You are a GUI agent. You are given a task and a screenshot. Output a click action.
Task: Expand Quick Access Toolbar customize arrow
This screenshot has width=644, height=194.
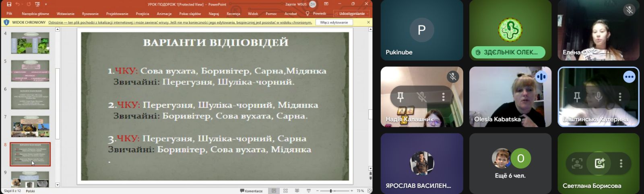46,4
